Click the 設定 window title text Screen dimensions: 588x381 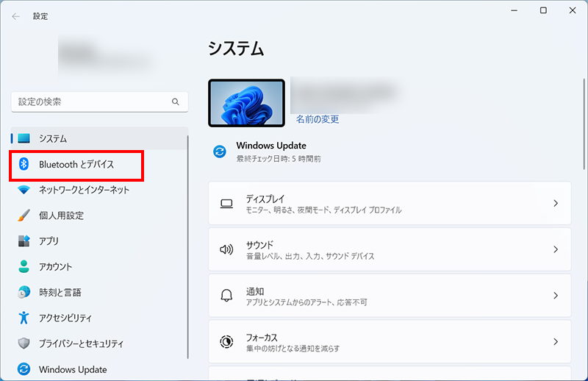point(40,16)
